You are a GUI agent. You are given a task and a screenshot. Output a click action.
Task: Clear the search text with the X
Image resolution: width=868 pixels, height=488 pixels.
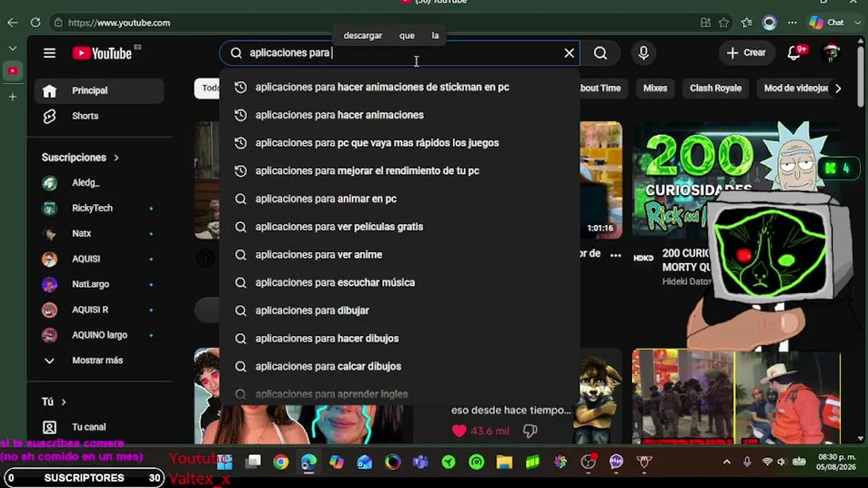click(x=569, y=53)
